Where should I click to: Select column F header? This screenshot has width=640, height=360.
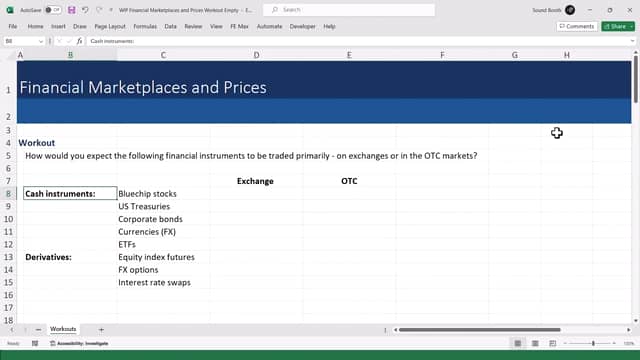tap(442, 55)
